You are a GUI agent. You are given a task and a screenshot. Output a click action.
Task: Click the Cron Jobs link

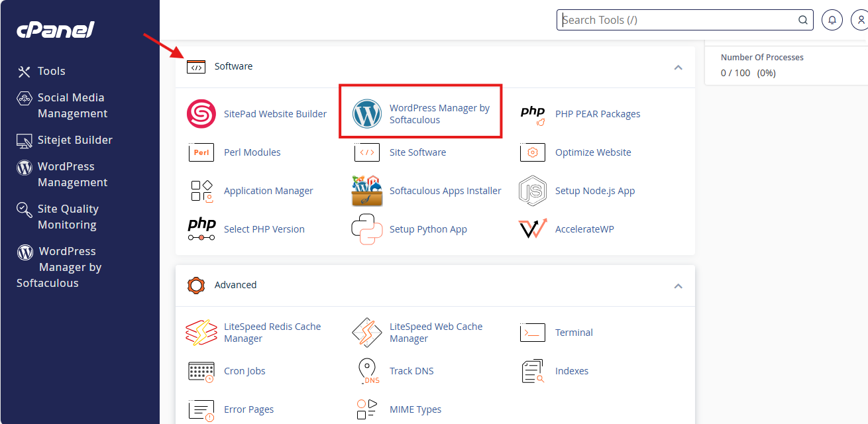point(244,371)
